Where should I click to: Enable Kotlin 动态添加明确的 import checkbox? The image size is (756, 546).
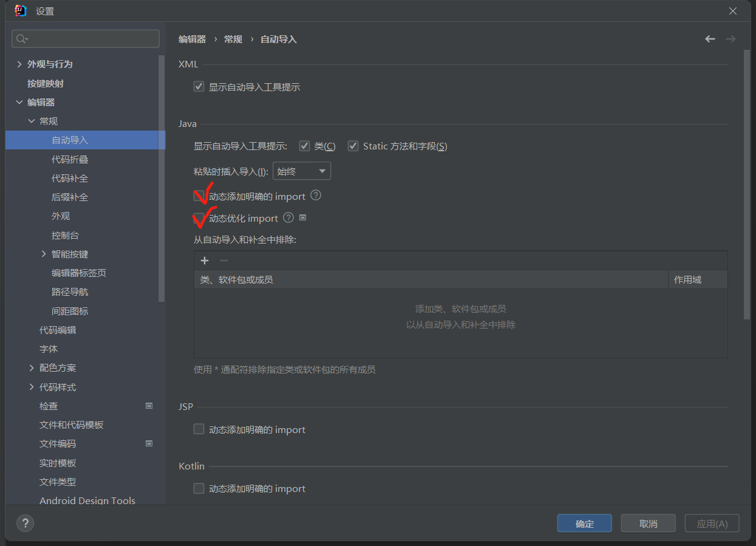199,488
